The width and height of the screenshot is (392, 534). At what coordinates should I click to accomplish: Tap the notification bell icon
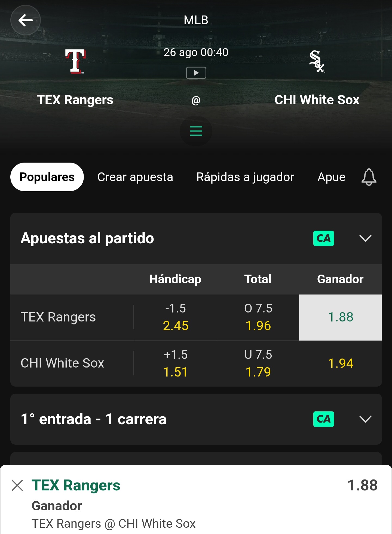pos(369,177)
